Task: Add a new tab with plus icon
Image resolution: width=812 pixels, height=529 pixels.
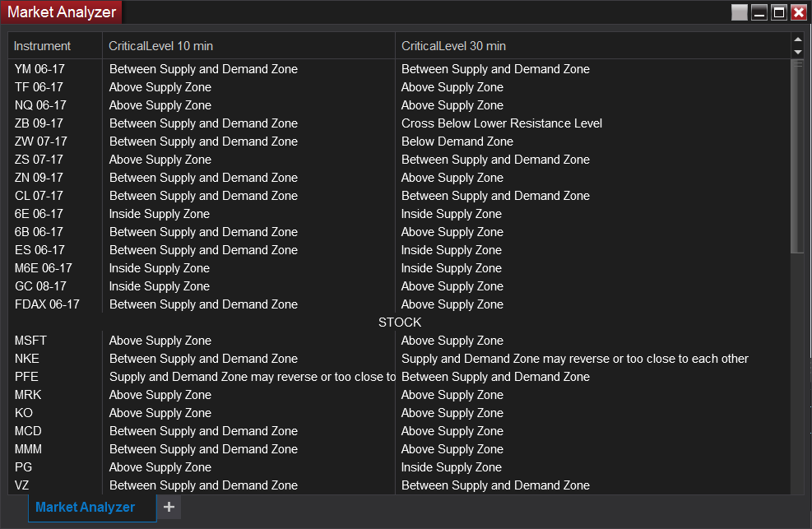Action: 169,507
